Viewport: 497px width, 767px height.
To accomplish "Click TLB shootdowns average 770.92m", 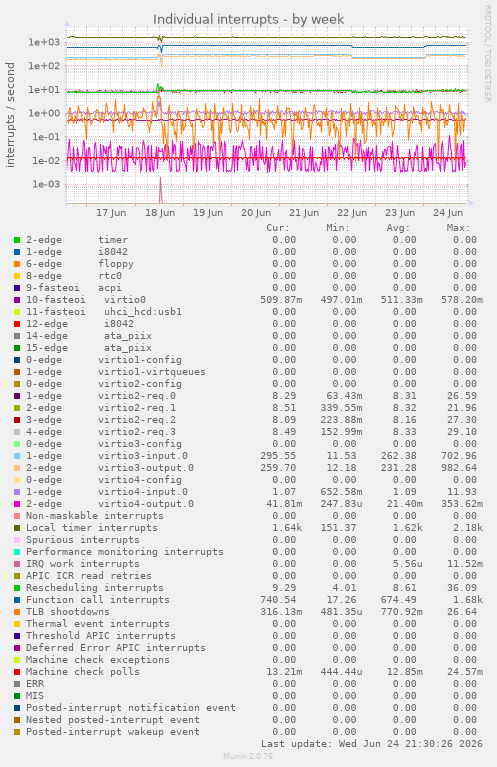I will click(402, 612).
